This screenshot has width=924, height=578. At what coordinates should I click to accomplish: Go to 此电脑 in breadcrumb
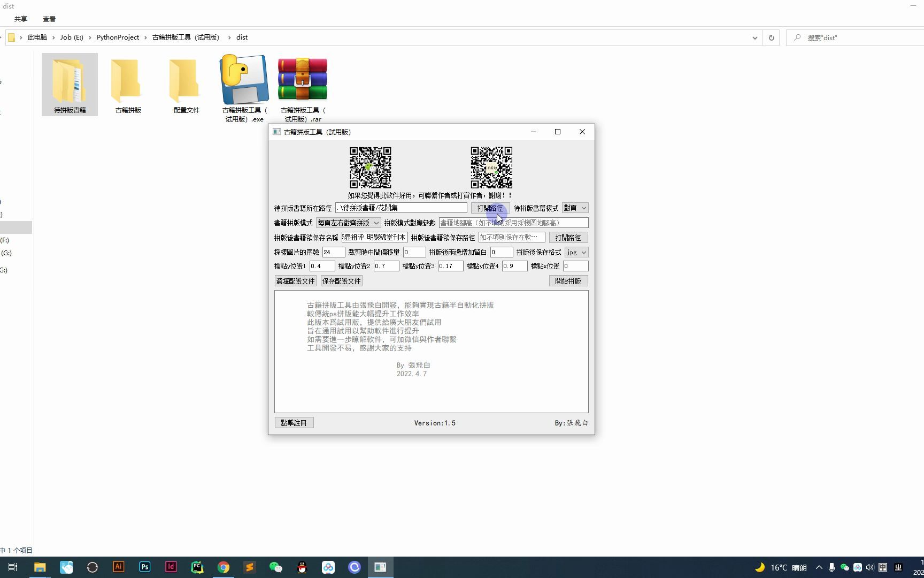click(37, 37)
